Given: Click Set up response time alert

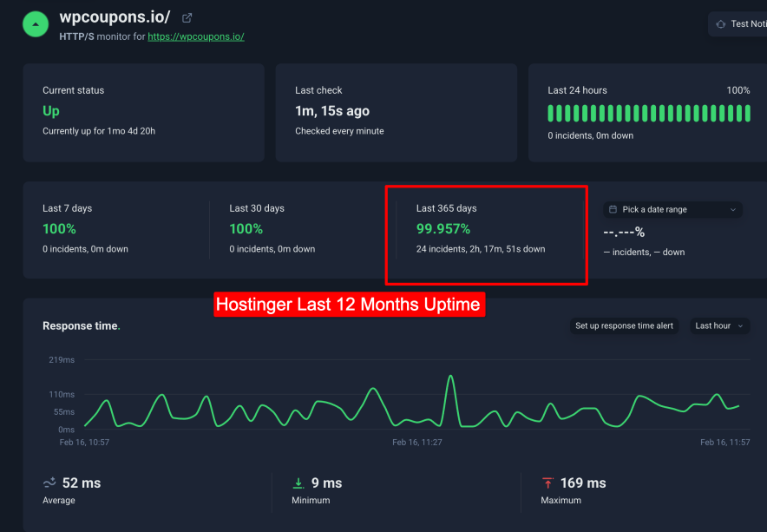Looking at the screenshot, I should pos(623,325).
